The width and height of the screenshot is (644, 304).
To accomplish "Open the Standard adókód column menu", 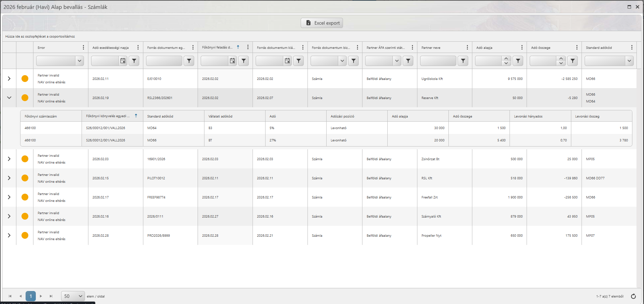I will click(632, 47).
